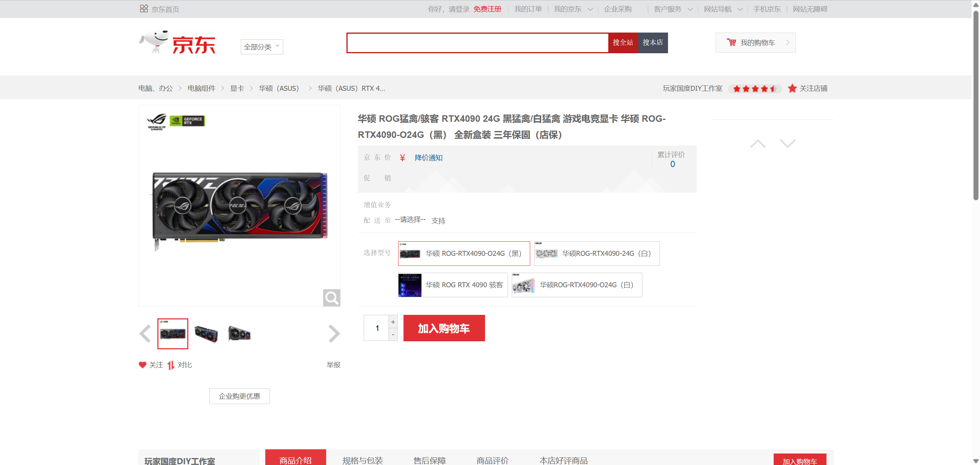980x465 pixels.
Task: Switch to the 规格与包装 tab
Action: coord(363,460)
